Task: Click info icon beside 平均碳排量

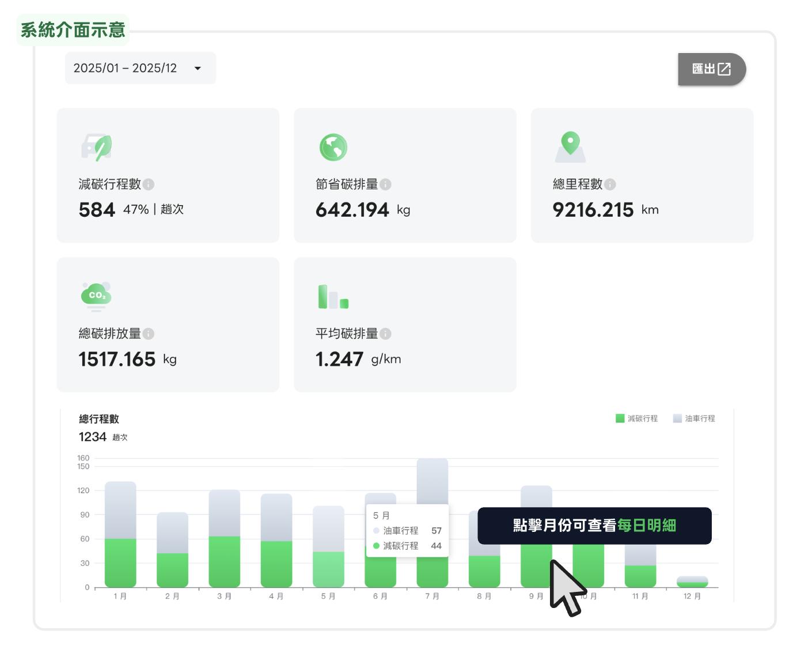Action: (x=386, y=334)
